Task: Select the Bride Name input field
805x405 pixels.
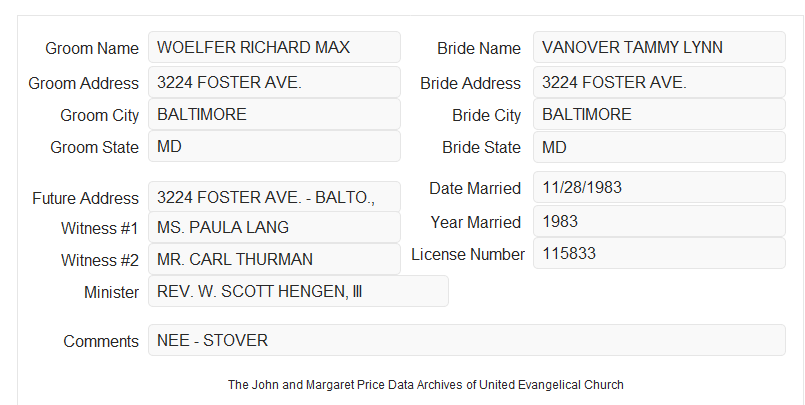Action: [659, 47]
